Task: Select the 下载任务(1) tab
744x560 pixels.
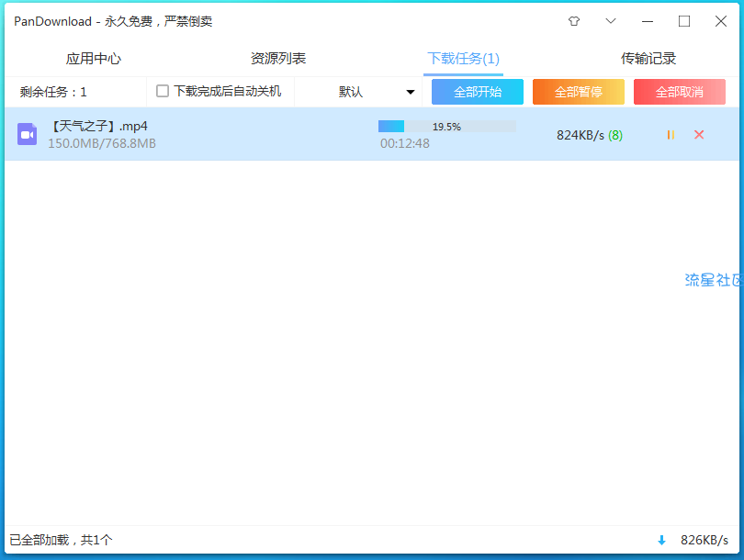Action: pos(463,59)
